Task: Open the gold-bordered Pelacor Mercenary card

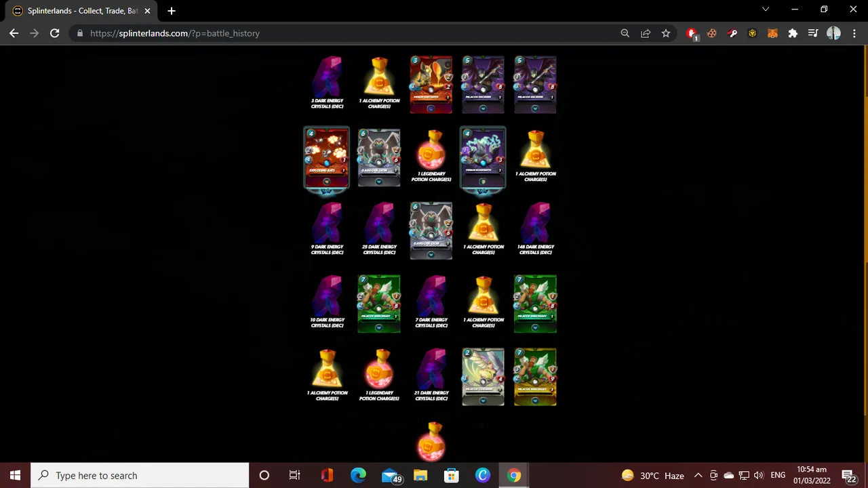Action: pos(536,378)
